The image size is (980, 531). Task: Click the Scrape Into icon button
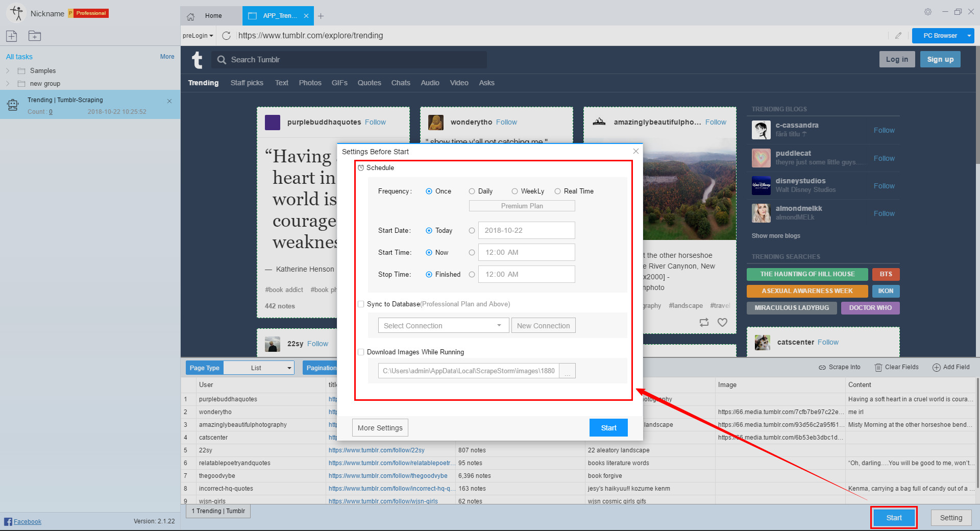839,367
